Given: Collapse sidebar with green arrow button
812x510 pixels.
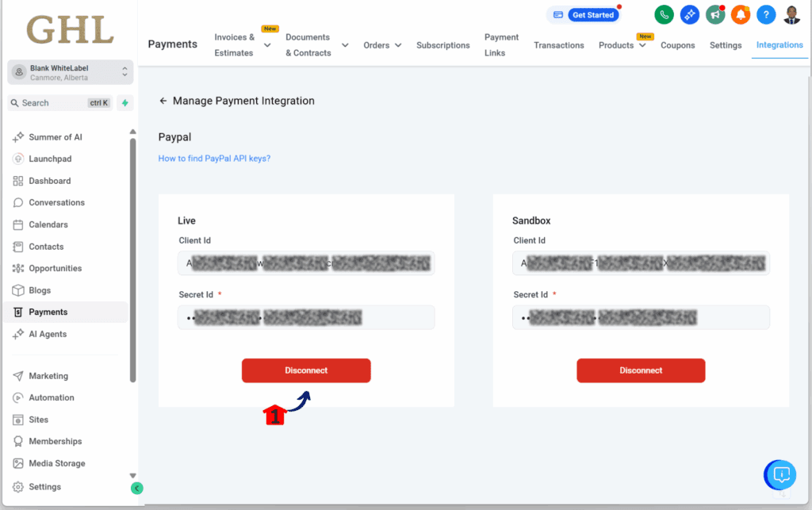Looking at the screenshot, I should pos(136,488).
